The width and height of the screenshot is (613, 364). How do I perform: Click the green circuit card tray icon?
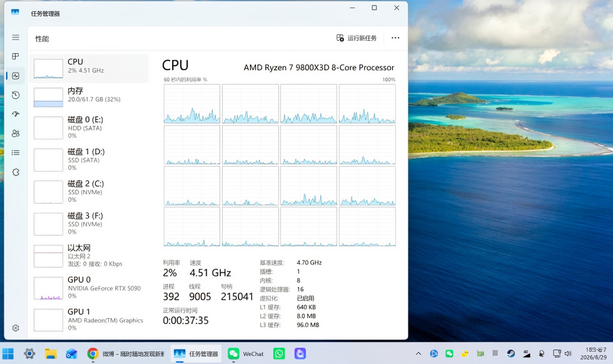pyautogui.click(x=480, y=354)
